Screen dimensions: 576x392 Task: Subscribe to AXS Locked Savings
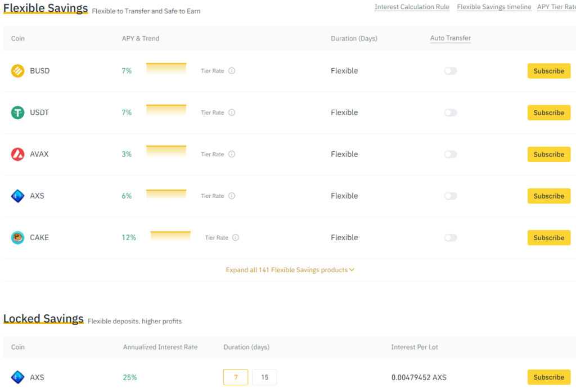pos(548,377)
